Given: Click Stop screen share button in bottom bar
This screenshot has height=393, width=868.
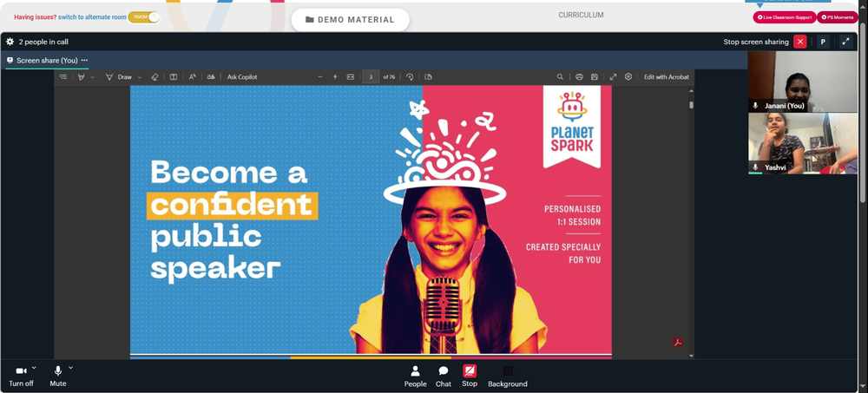Looking at the screenshot, I should [x=470, y=377].
